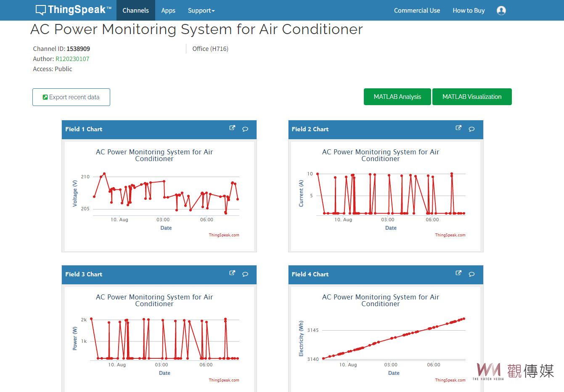Open the Channels menu item
Viewport: 564px width, 392px height.
click(135, 11)
